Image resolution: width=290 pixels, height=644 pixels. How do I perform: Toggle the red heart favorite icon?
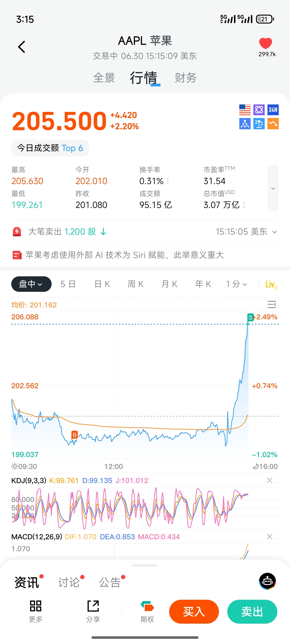click(265, 43)
